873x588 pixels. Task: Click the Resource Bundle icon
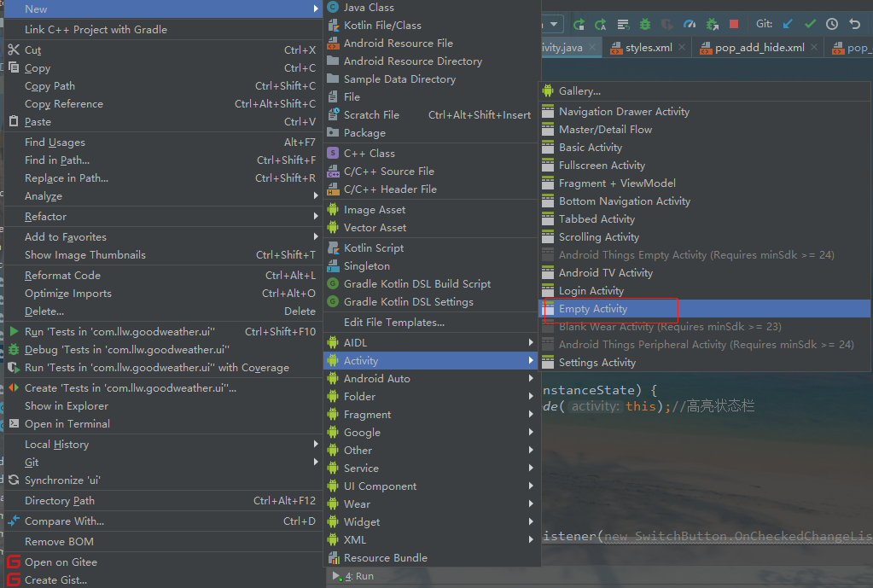(x=333, y=558)
